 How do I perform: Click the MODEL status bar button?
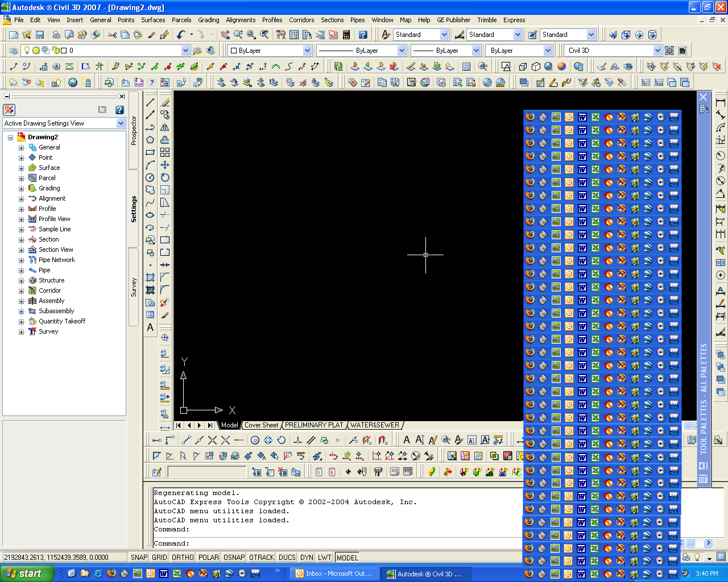pos(347,558)
